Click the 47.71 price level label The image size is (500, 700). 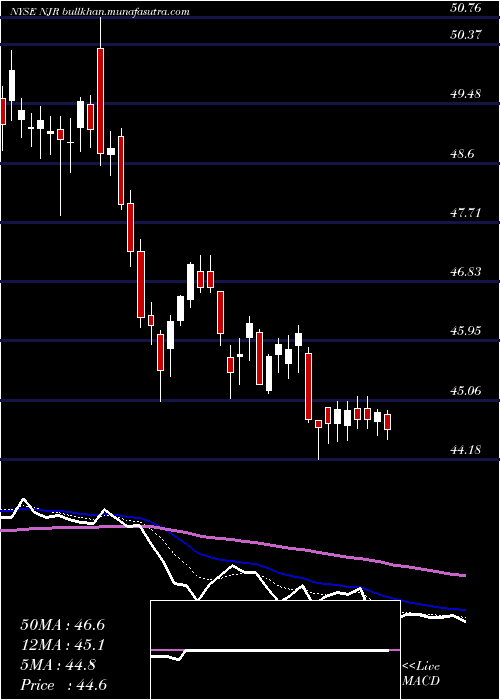(467, 212)
